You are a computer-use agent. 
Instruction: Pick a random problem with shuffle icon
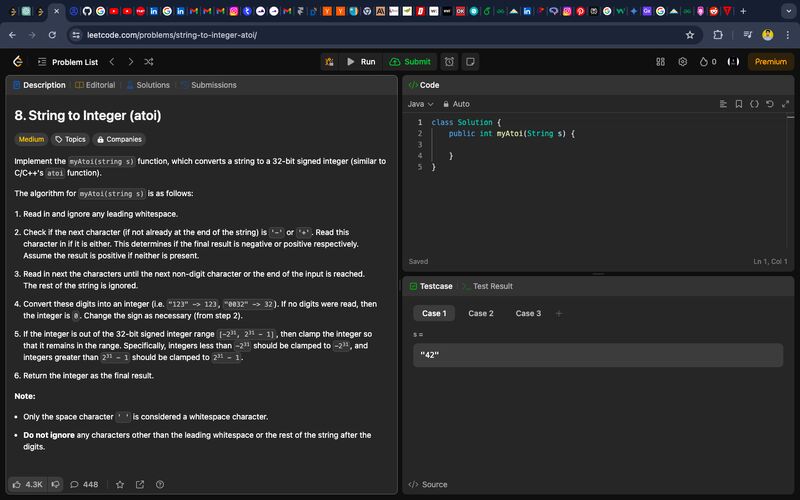tap(148, 62)
